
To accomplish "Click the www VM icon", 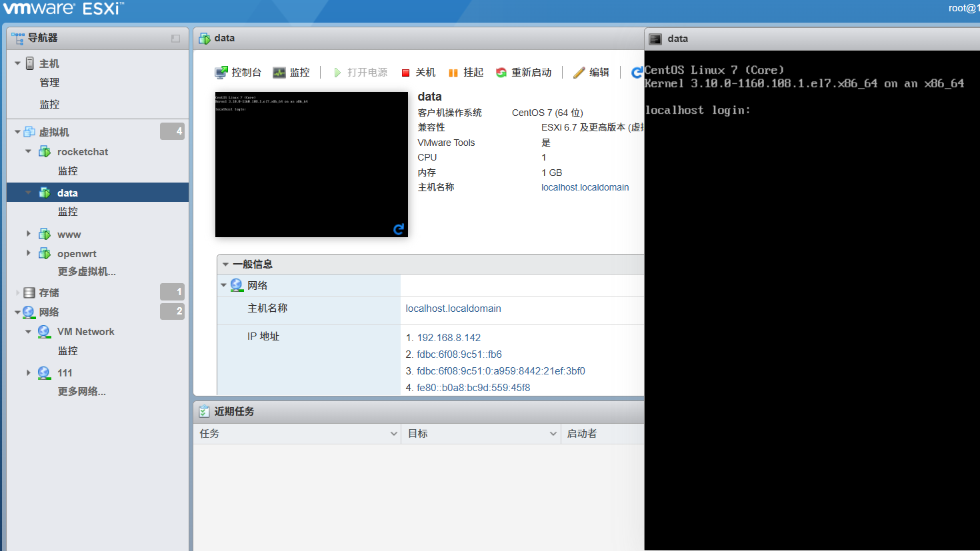I will click(x=45, y=235).
